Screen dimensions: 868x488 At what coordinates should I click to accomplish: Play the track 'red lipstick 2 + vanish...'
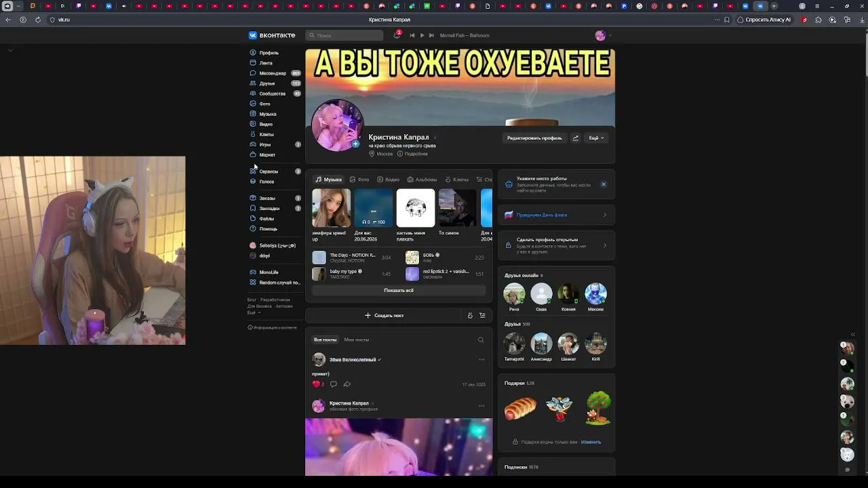446,274
